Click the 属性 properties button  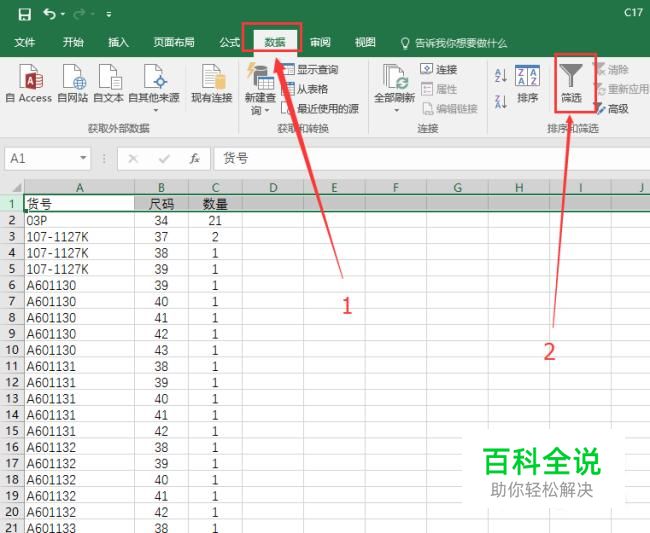tap(439, 89)
